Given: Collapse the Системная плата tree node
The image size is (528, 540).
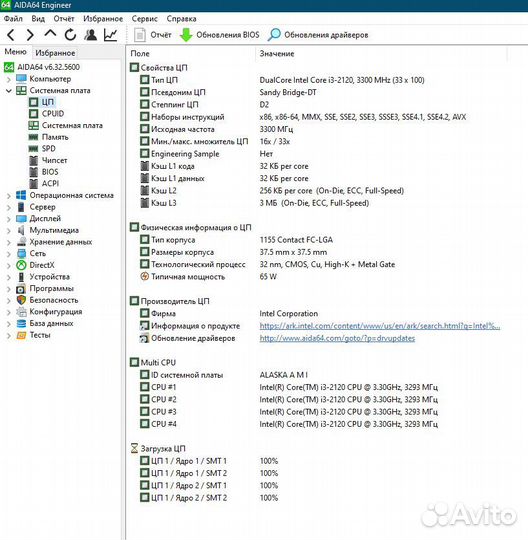Looking at the screenshot, I should [x=9, y=91].
